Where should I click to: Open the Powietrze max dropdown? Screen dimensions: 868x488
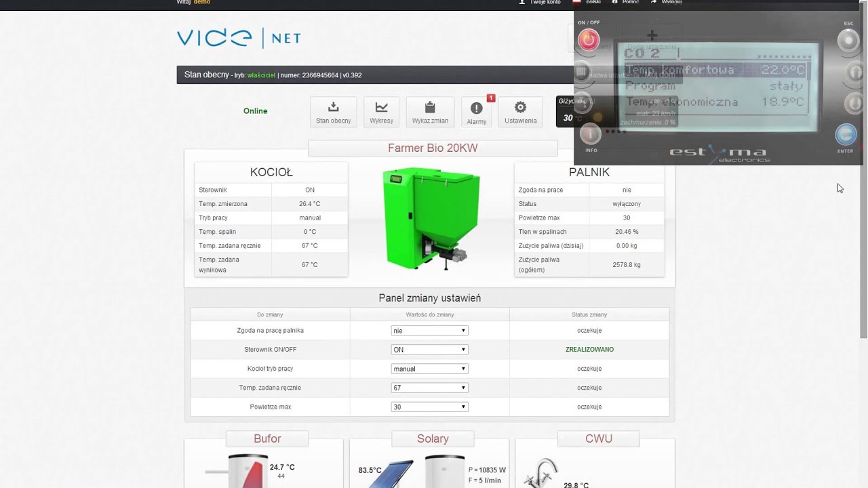pyautogui.click(x=429, y=407)
